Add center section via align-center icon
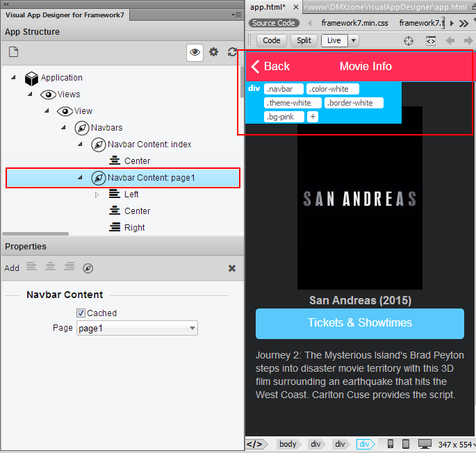The image size is (476, 453). 51,267
